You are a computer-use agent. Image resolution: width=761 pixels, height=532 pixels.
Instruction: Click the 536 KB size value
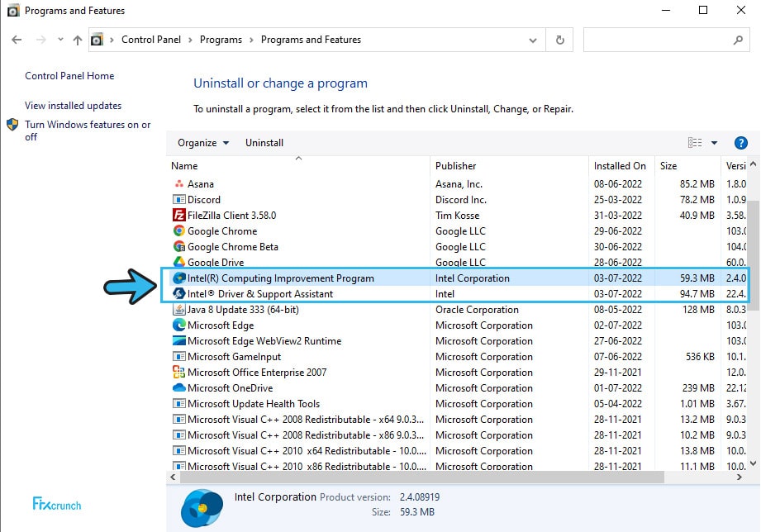700,357
